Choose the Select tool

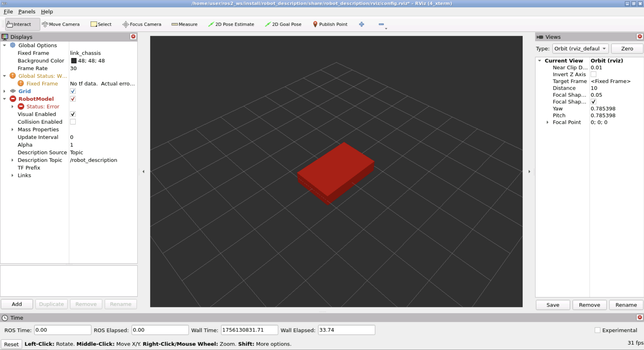click(101, 24)
